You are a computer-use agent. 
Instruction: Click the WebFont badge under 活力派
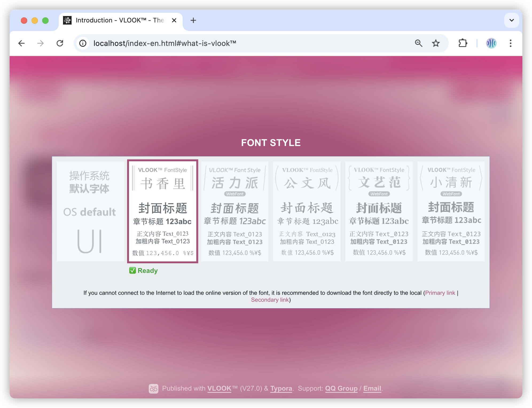click(x=235, y=194)
